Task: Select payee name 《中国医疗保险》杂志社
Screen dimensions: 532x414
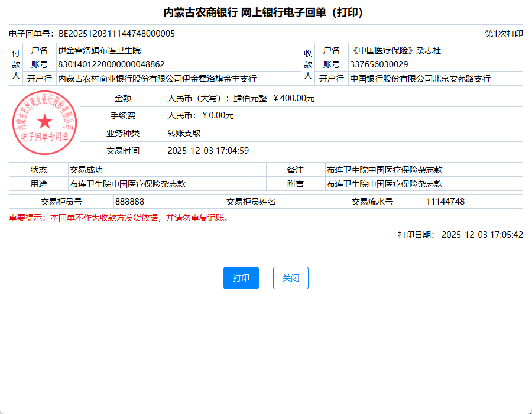Action: click(x=395, y=50)
